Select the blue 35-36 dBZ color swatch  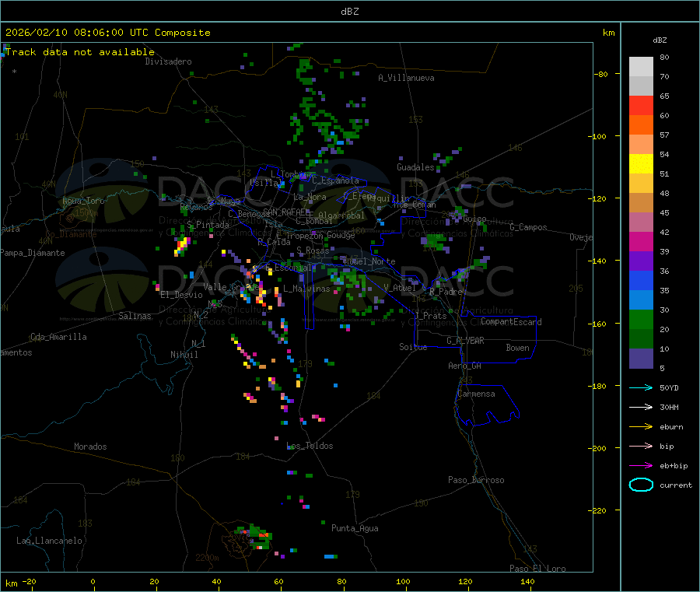pos(641,280)
